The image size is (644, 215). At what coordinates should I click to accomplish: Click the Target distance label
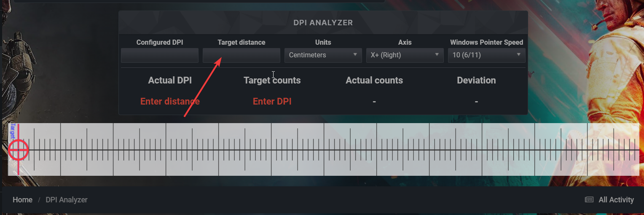(x=241, y=42)
